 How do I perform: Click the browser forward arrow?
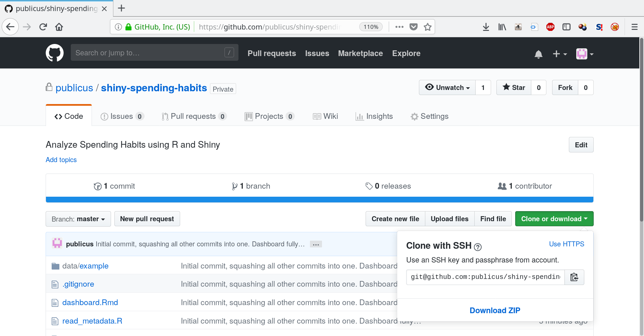(x=27, y=27)
